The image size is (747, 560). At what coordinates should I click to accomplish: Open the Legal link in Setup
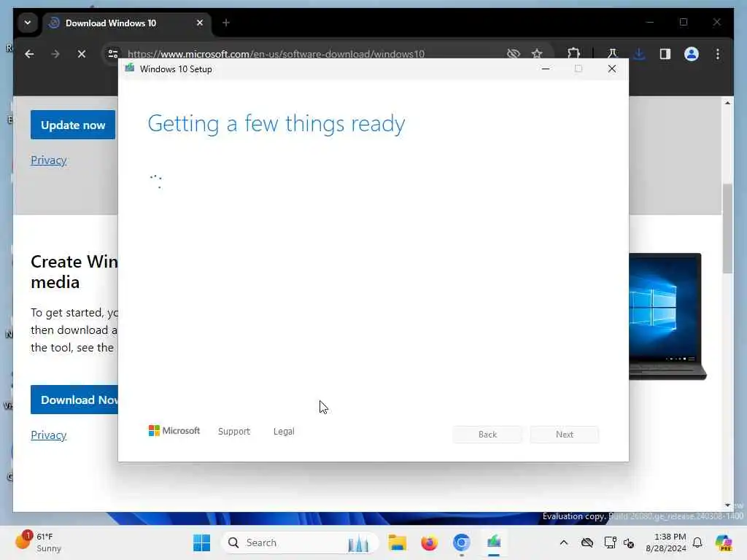pyautogui.click(x=284, y=431)
